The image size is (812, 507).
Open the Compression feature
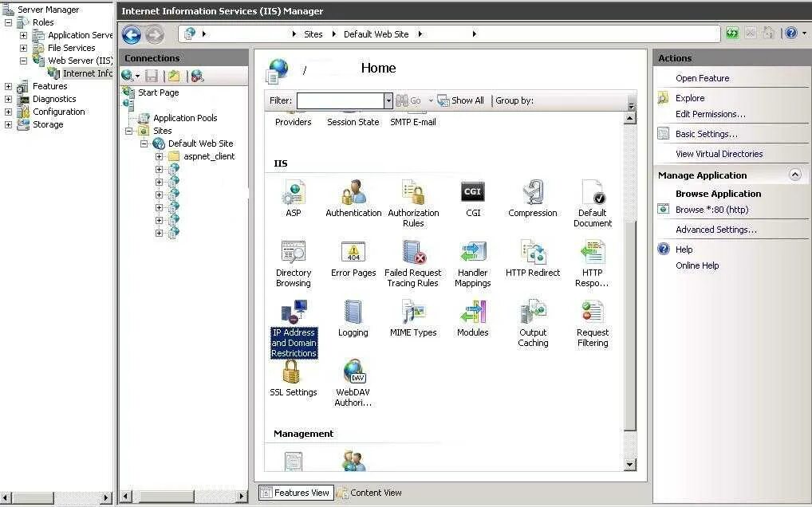532,198
